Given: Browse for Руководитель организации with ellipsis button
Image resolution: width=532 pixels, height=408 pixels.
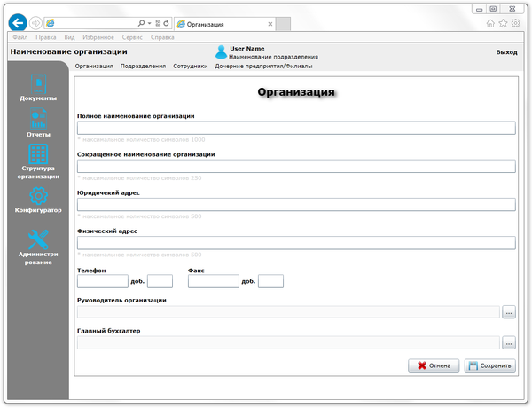Looking at the screenshot, I should [509, 312].
